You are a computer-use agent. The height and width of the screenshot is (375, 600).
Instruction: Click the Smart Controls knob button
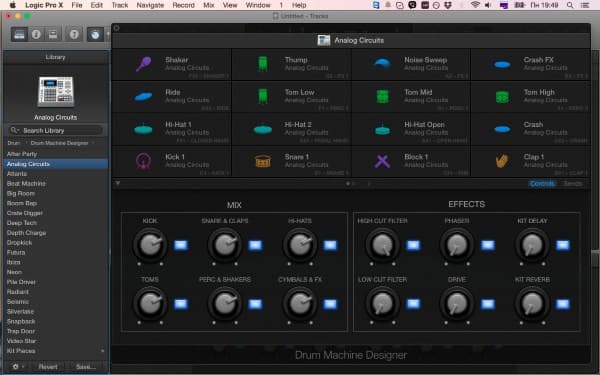click(x=95, y=34)
